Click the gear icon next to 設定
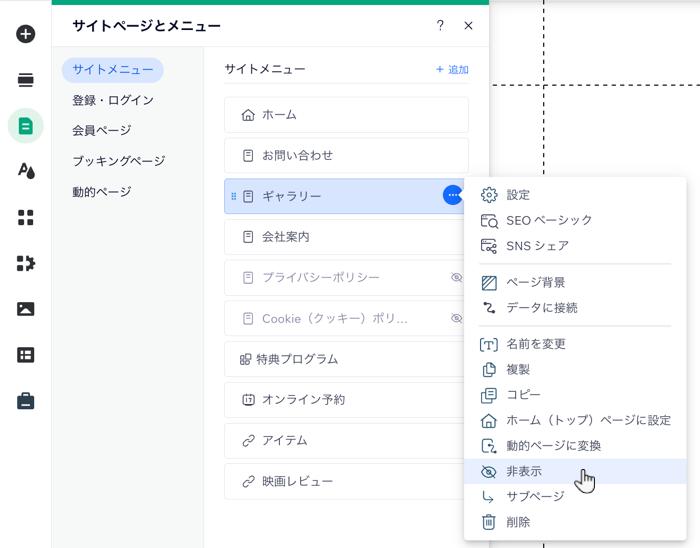This screenshot has height=548, width=700. 489,195
